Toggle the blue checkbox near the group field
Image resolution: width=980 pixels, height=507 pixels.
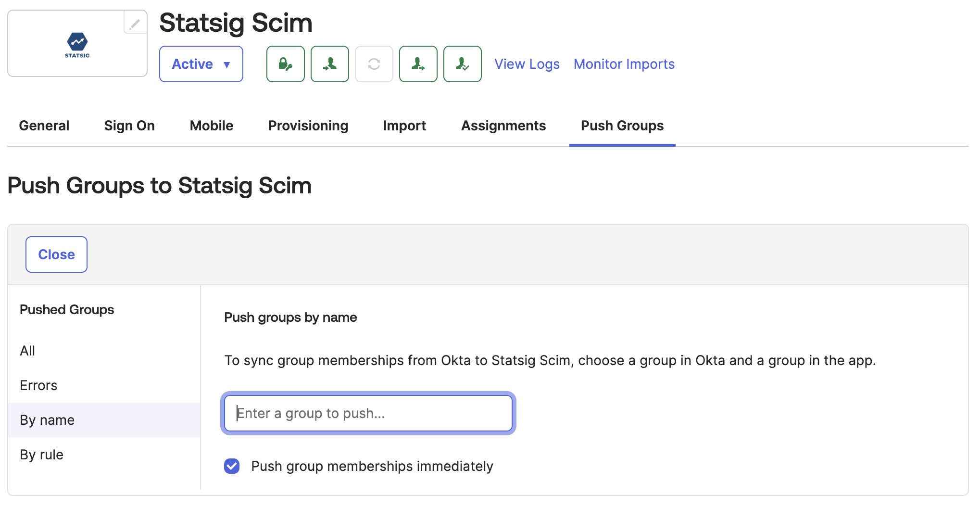tap(232, 466)
